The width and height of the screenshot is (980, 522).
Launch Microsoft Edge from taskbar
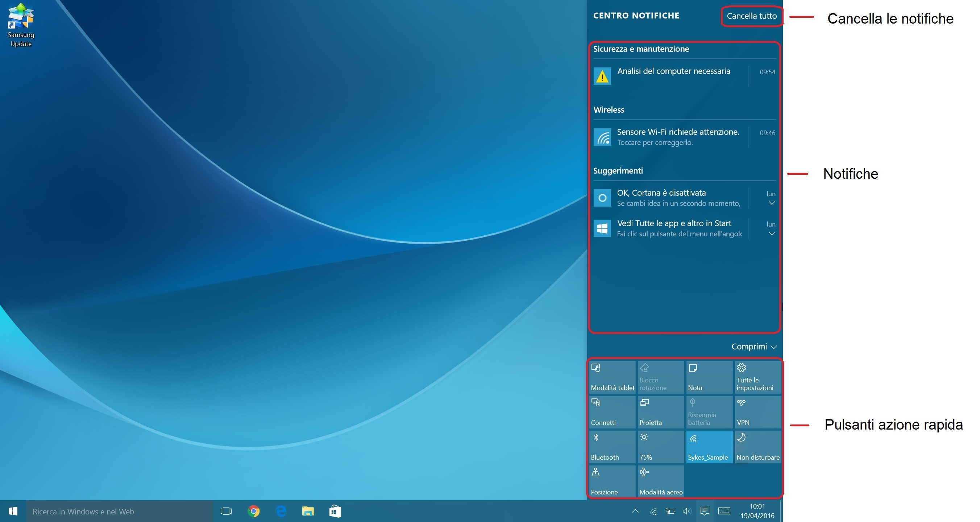(281, 511)
